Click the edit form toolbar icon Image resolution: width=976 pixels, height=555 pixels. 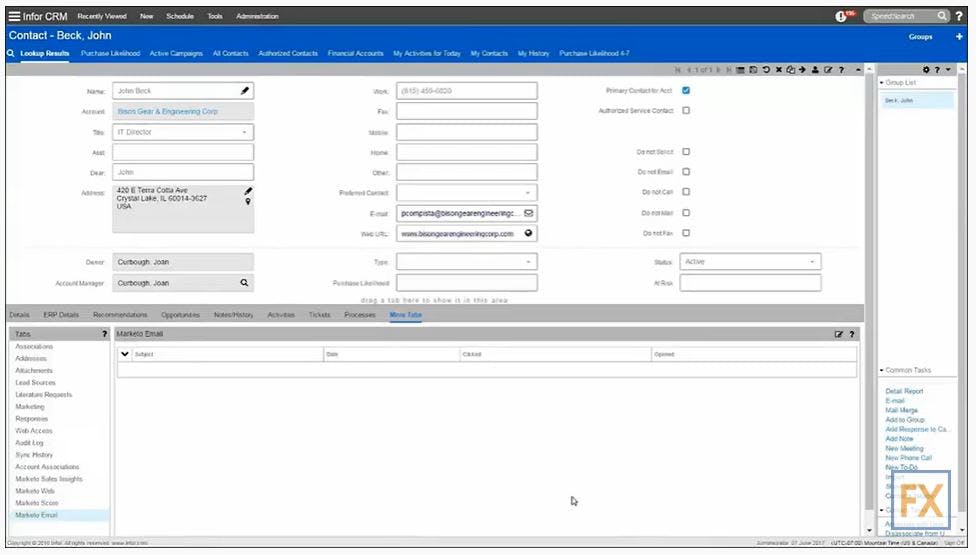[x=828, y=70]
